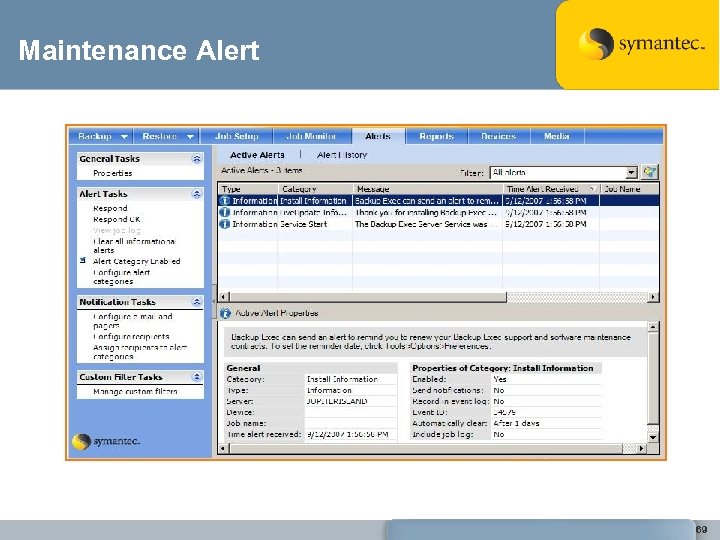This screenshot has width=720, height=540.
Task: Expand the Restore dropdown arrow
Action: click(x=191, y=137)
